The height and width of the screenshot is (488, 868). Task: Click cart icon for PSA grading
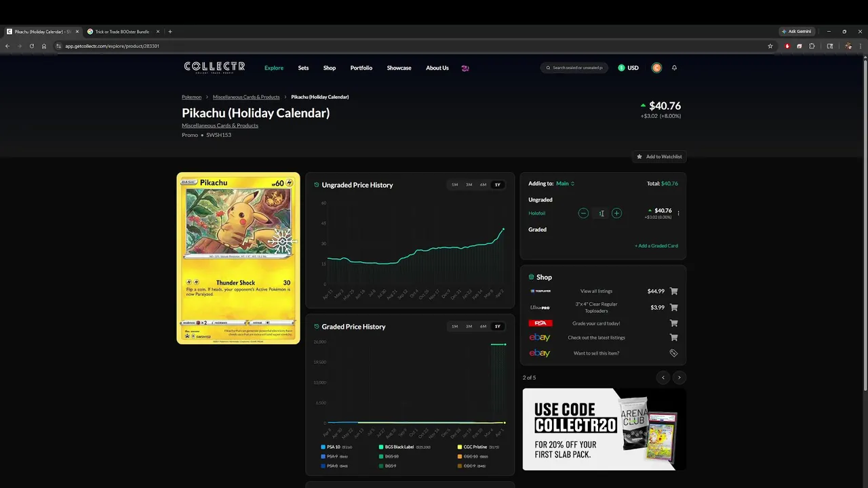click(673, 323)
